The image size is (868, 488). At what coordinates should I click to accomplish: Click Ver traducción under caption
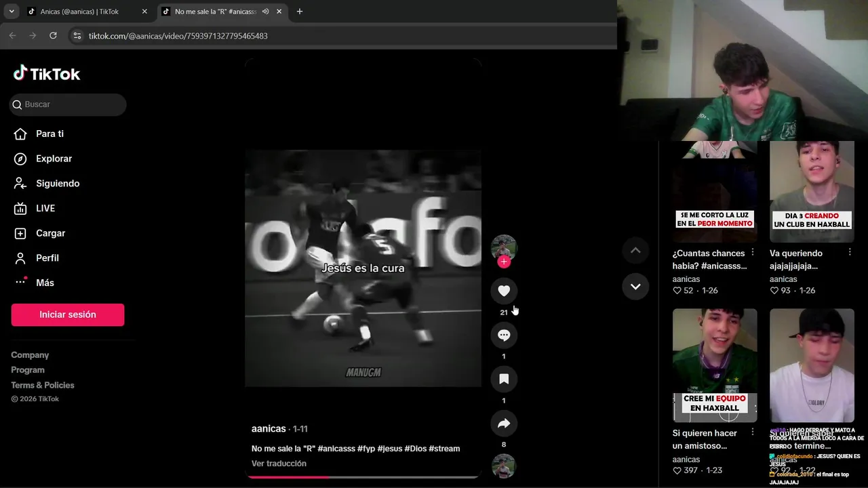279,464
